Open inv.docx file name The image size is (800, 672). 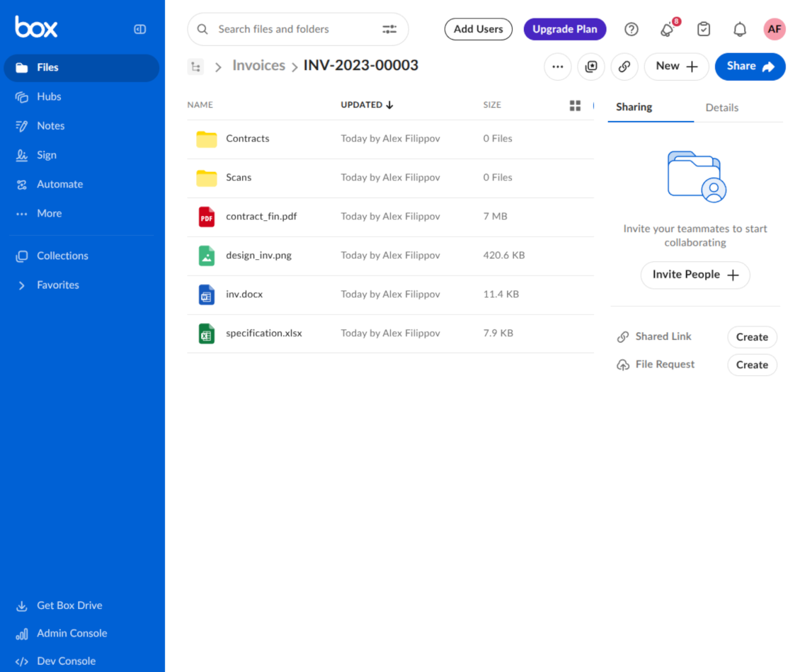(244, 294)
